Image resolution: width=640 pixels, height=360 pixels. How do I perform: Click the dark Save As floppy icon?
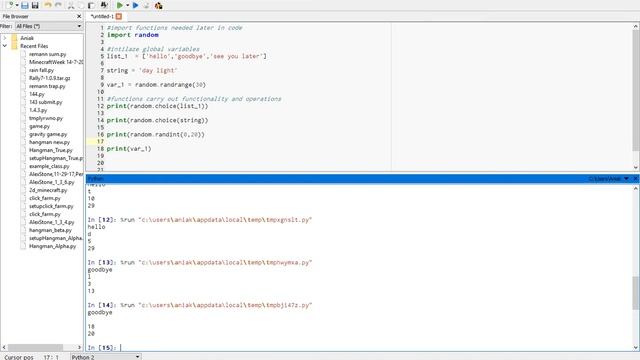coord(35,5)
